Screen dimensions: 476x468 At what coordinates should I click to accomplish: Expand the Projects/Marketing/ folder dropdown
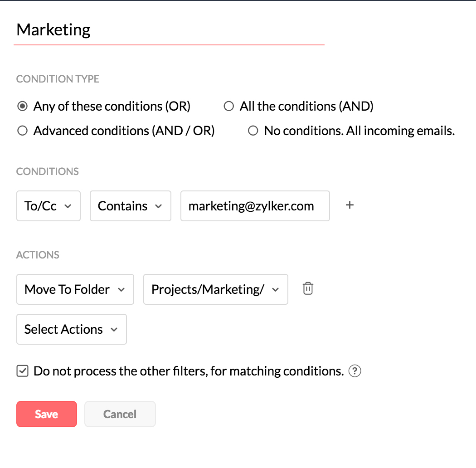pyautogui.click(x=215, y=289)
